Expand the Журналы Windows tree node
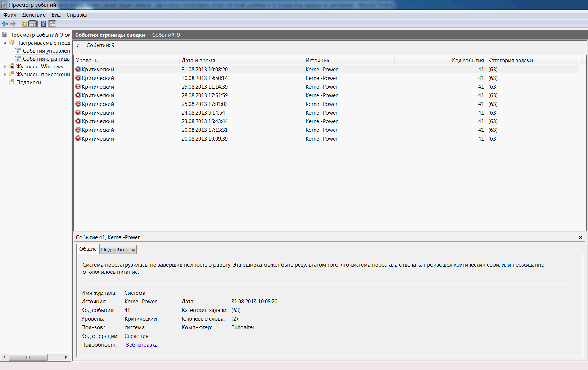Screen dimensions: 588x370 5,67
